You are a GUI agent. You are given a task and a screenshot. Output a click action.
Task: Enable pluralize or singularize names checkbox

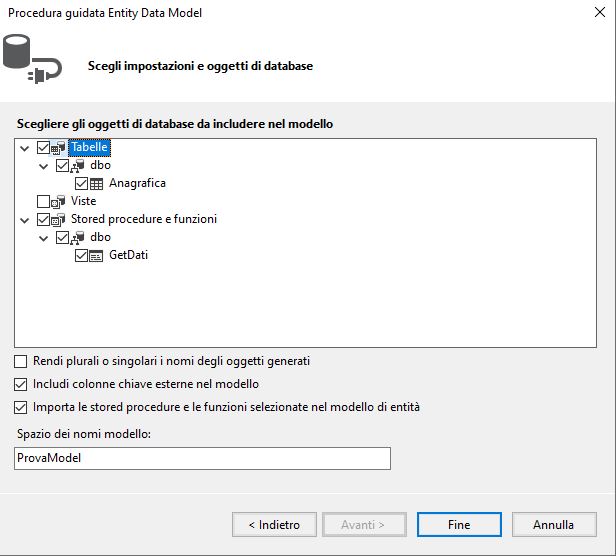point(20,361)
